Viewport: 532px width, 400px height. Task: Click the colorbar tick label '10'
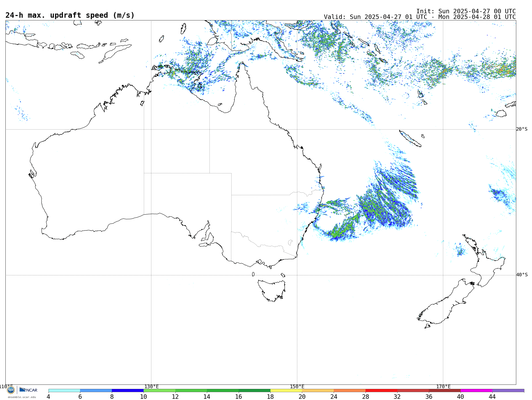tap(144, 397)
